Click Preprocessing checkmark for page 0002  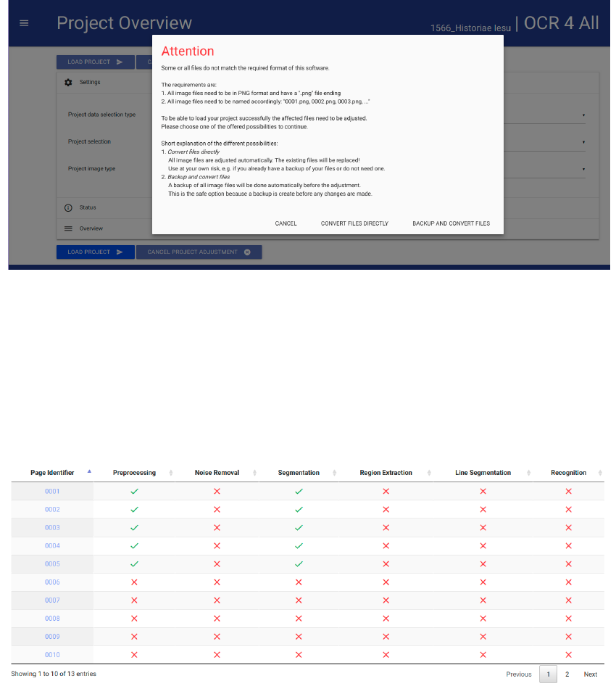[x=134, y=509]
